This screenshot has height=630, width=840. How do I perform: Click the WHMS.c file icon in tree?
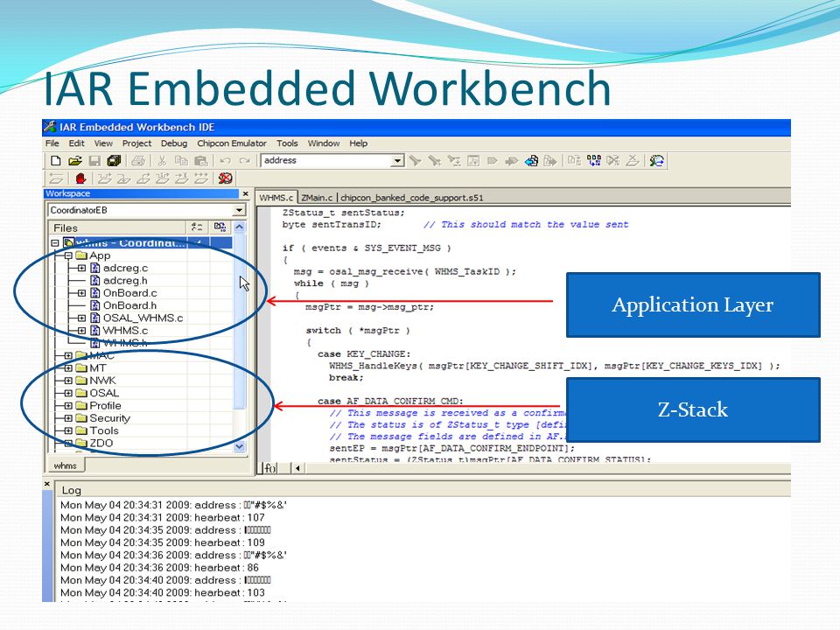pyautogui.click(x=94, y=331)
